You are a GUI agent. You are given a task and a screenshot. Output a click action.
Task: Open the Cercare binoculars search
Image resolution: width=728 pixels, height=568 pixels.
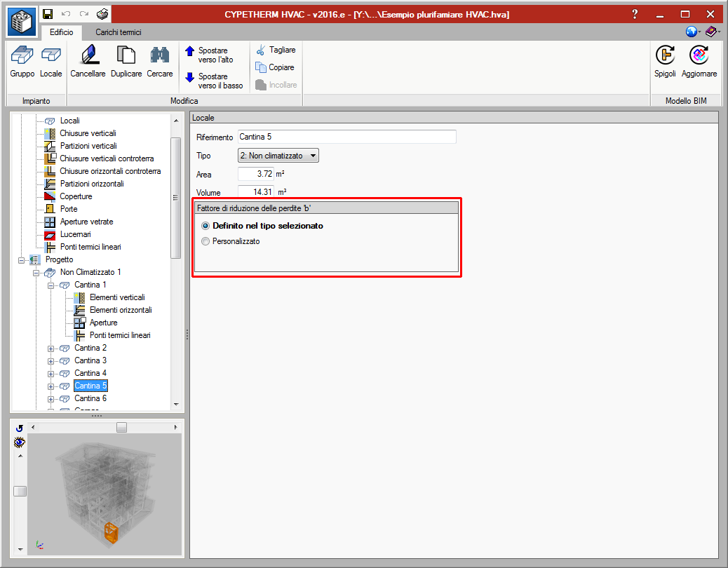coord(160,55)
